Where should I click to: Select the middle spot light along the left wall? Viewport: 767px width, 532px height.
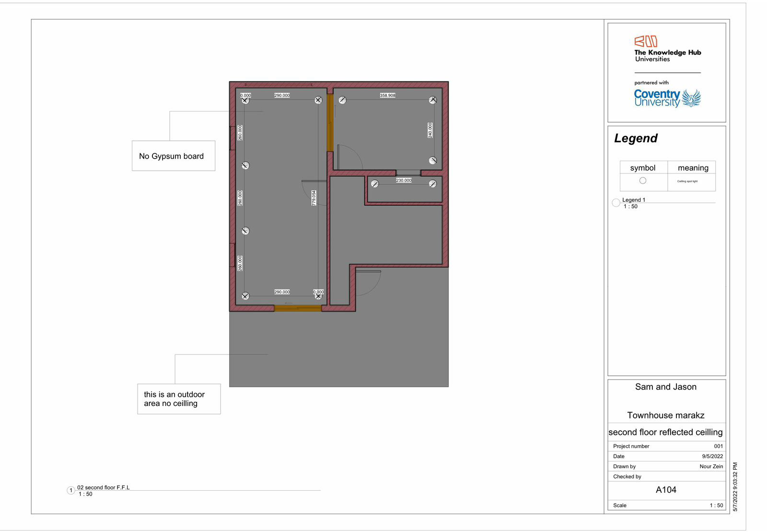244,165
